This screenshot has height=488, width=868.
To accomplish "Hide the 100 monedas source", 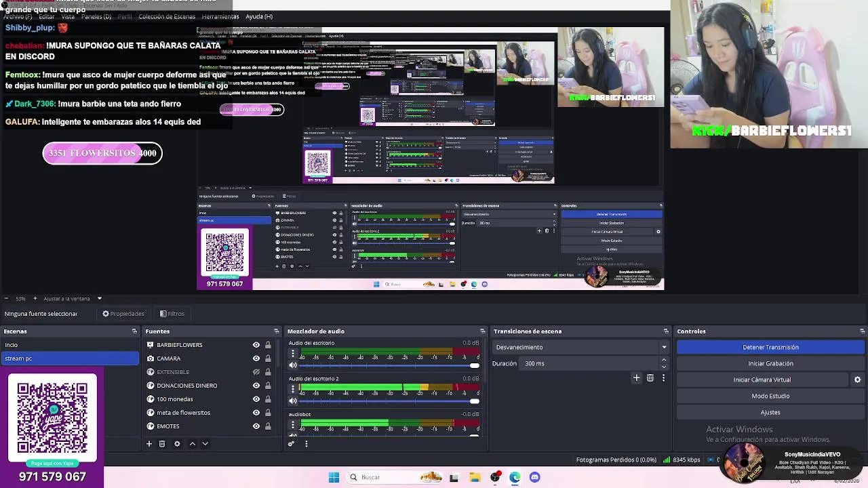I will pyautogui.click(x=256, y=399).
